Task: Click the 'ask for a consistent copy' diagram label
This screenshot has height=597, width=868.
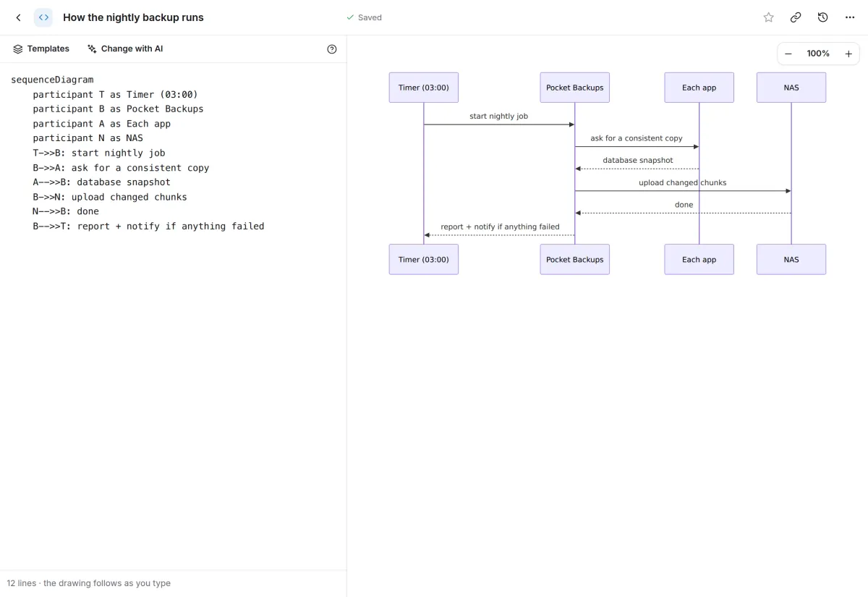Action: coord(637,138)
